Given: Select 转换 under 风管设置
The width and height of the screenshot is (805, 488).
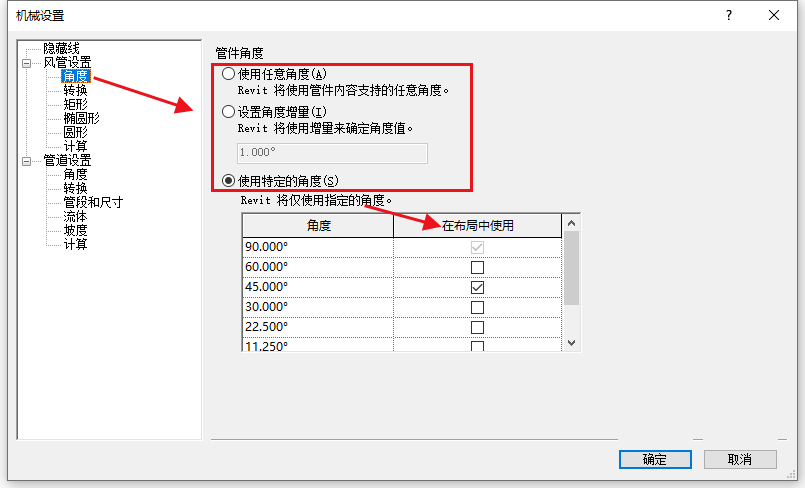Looking at the screenshot, I should (75, 90).
